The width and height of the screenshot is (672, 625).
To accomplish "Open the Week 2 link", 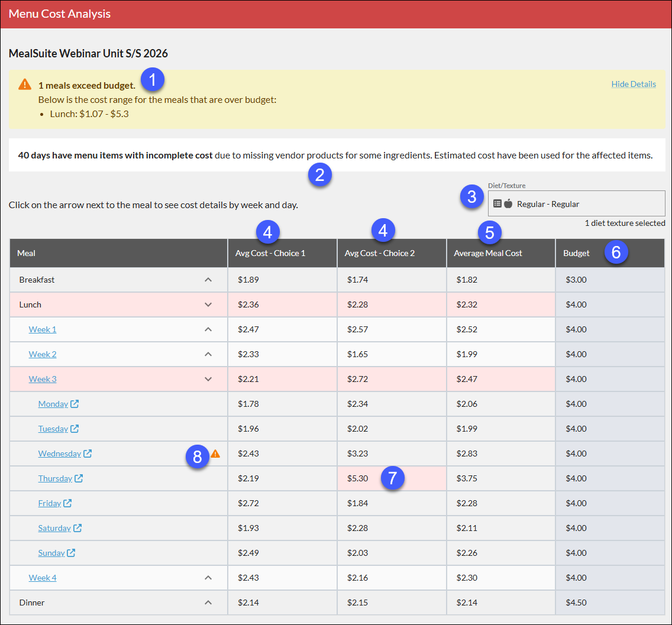I will click(x=43, y=354).
